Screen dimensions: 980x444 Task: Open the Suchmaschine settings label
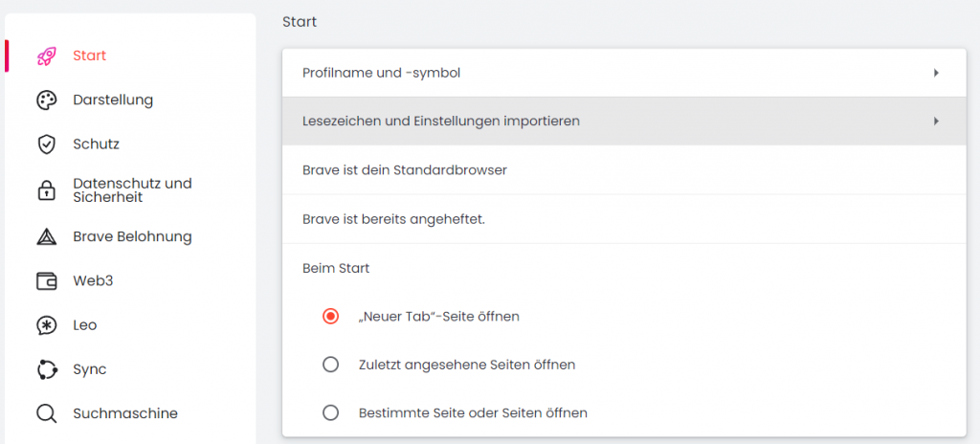coord(125,414)
